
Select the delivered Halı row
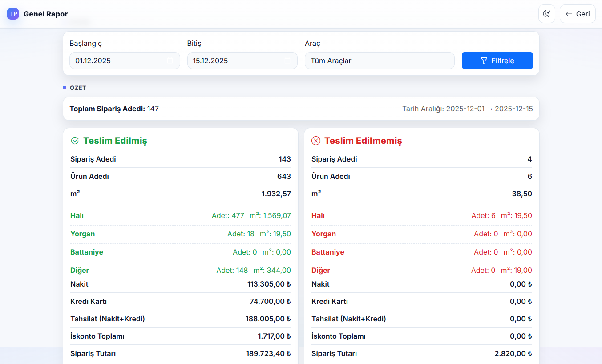point(180,216)
